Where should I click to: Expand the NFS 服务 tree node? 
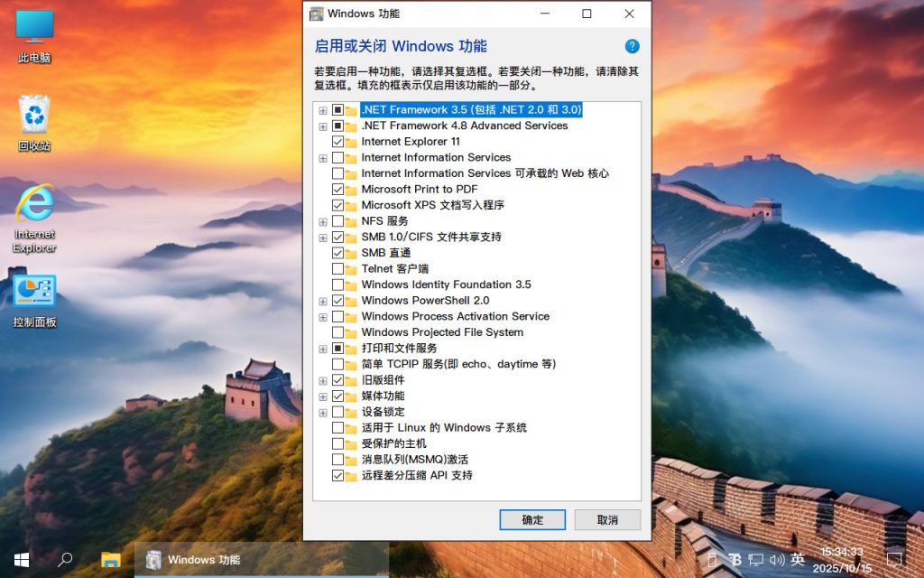point(323,221)
